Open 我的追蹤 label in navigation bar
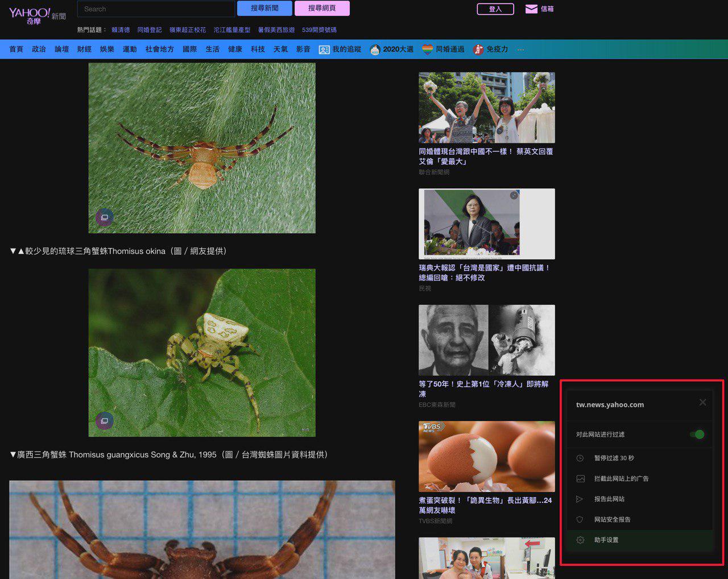 tap(347, 49)
